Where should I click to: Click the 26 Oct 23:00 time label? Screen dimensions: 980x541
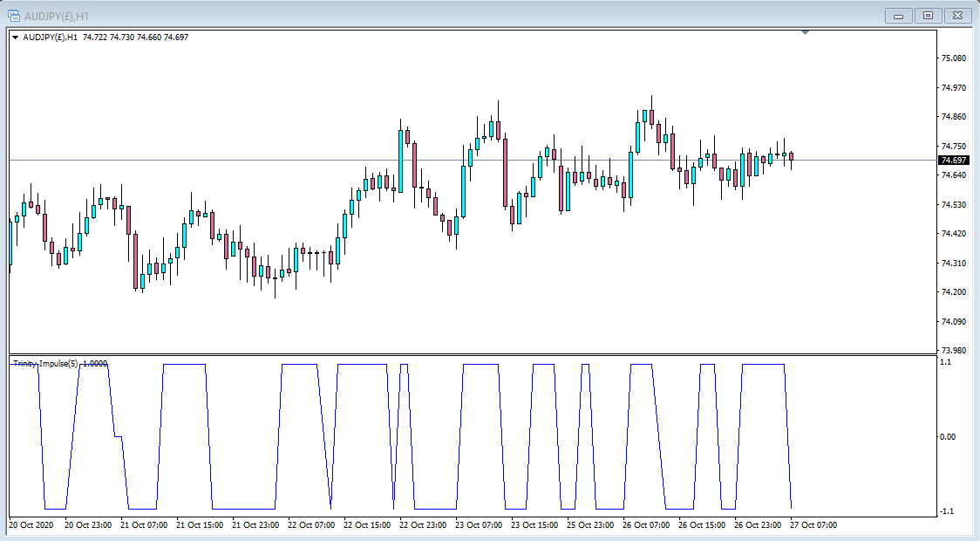(758, 525)
